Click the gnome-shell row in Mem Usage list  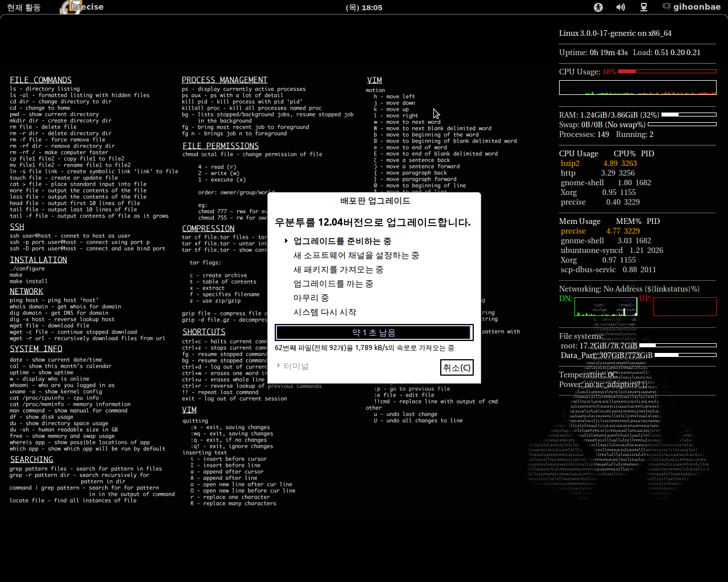pyautogui.click(x=606, y=240)
